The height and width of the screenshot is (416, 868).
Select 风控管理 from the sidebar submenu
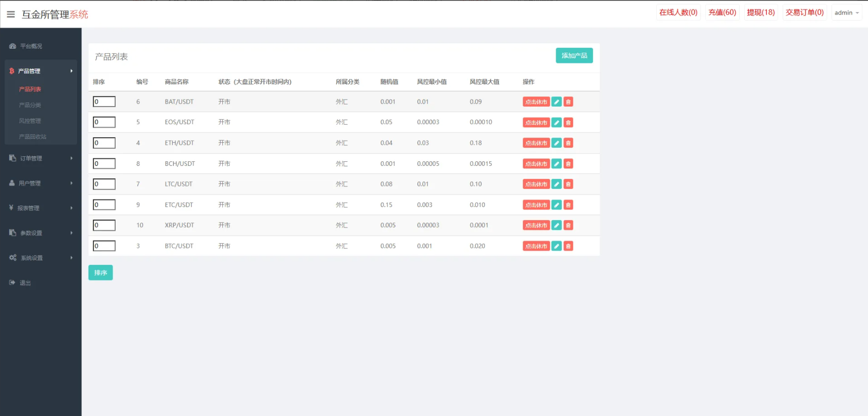tap(30, 121)
